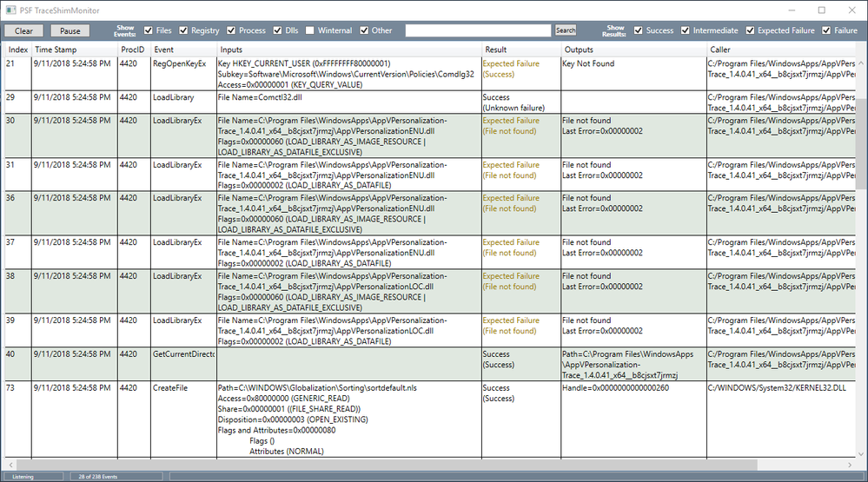Focus the search text field

click(x=478, y=30)
